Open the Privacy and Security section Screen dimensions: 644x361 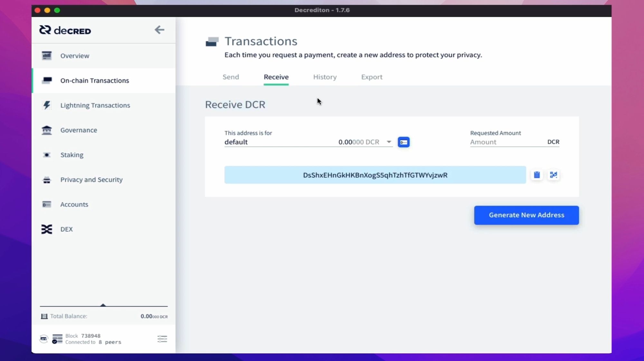coord(91,180)
